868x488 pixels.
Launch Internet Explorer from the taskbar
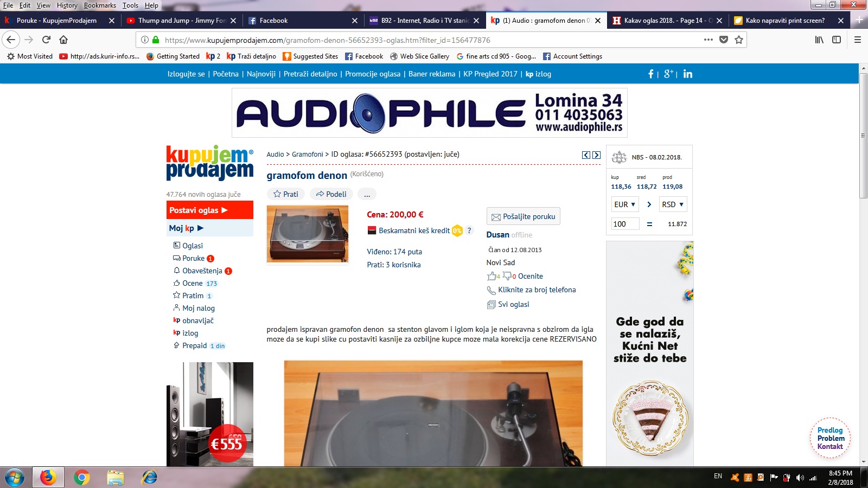point(149,478)
